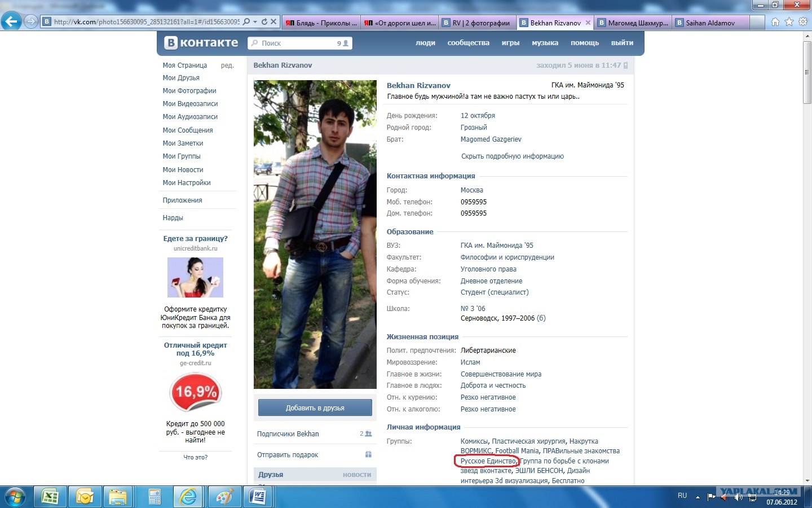Open 'сообщества' in VK top menu
812x508 pixels.
(x=468, y=43)
